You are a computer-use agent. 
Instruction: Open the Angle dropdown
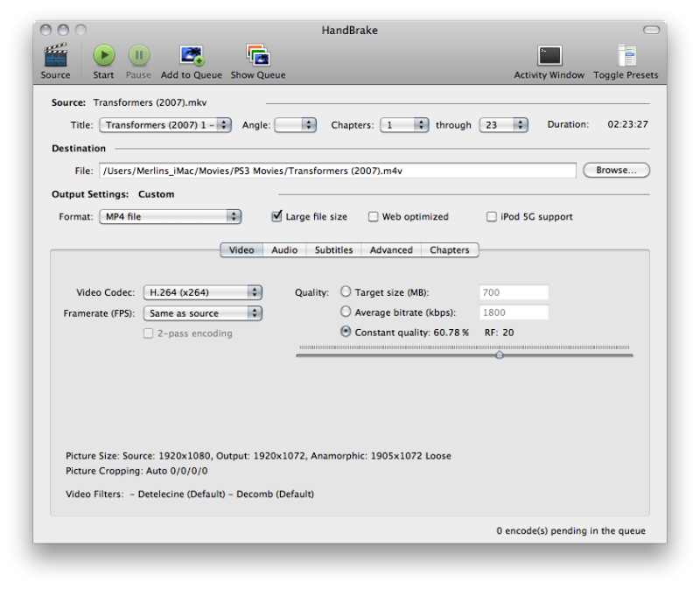295,125
